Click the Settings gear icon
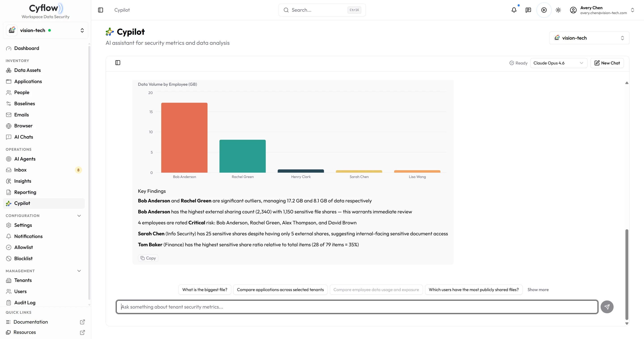This screenshot has height=339, width=644. coord(9,225)
